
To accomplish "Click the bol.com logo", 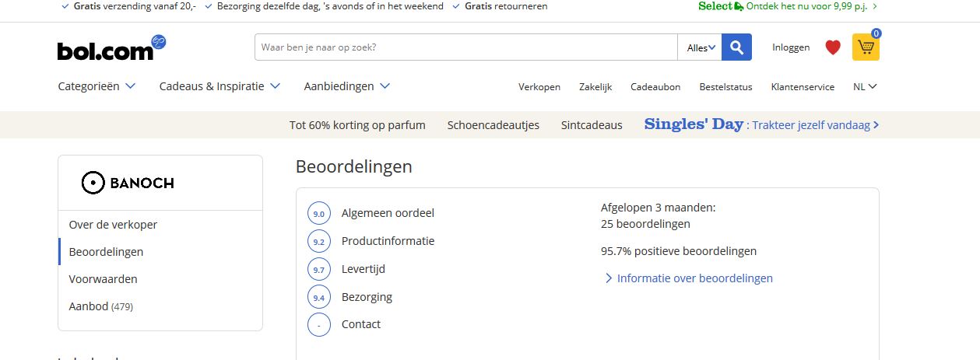I will pyautogui.click(x=111, y=48).
